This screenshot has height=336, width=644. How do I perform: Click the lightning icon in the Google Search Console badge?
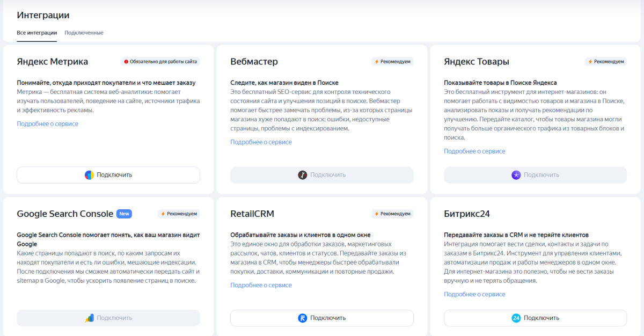[x=163, y=214]
